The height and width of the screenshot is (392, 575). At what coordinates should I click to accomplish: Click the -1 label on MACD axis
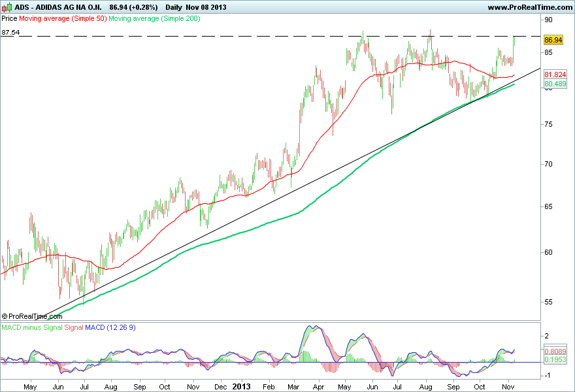pos(546,376)
